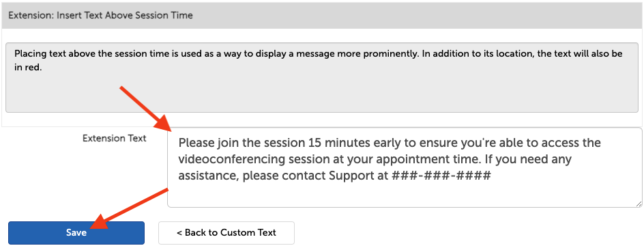Click the Insert Text Above Session Time header
This screenshot has height=248, width=644.
click(x=101, y=16)
